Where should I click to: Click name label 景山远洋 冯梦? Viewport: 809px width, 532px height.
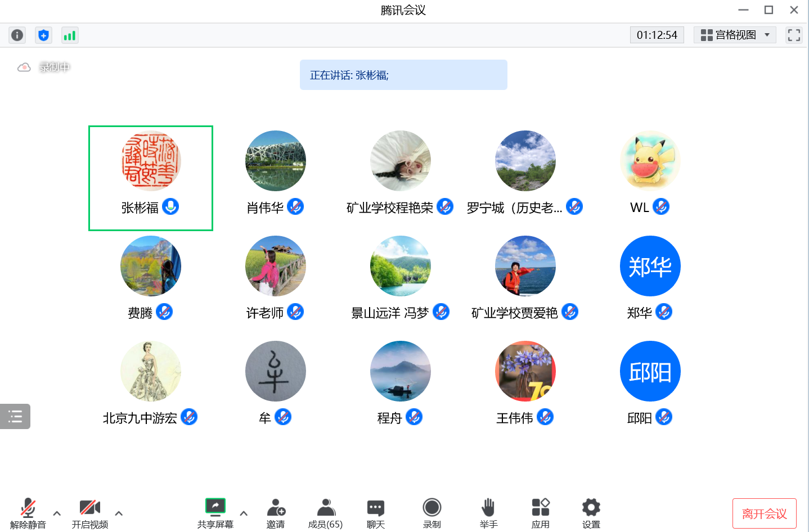[x=390, y=313]
